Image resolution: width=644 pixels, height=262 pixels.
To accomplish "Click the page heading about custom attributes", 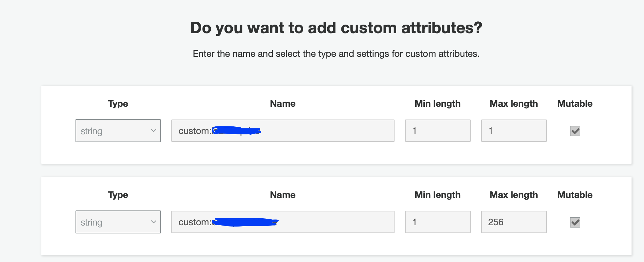I will point(336,28).
